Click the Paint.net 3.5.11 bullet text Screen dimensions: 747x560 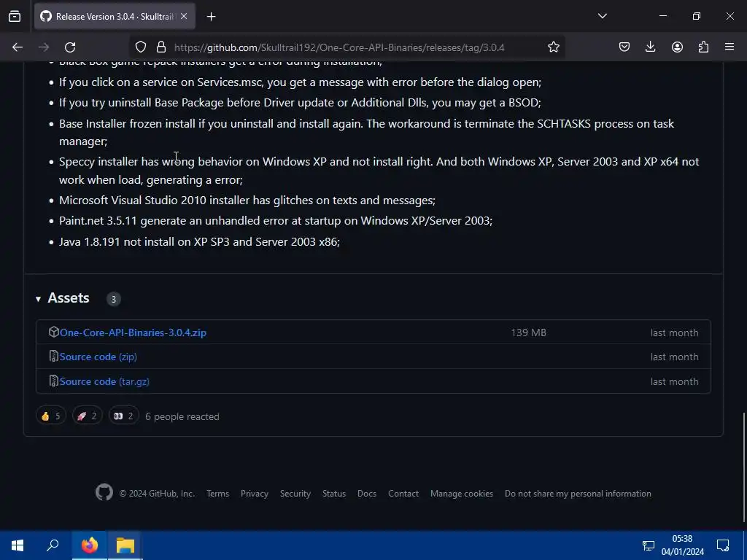(x=275, y=221)
